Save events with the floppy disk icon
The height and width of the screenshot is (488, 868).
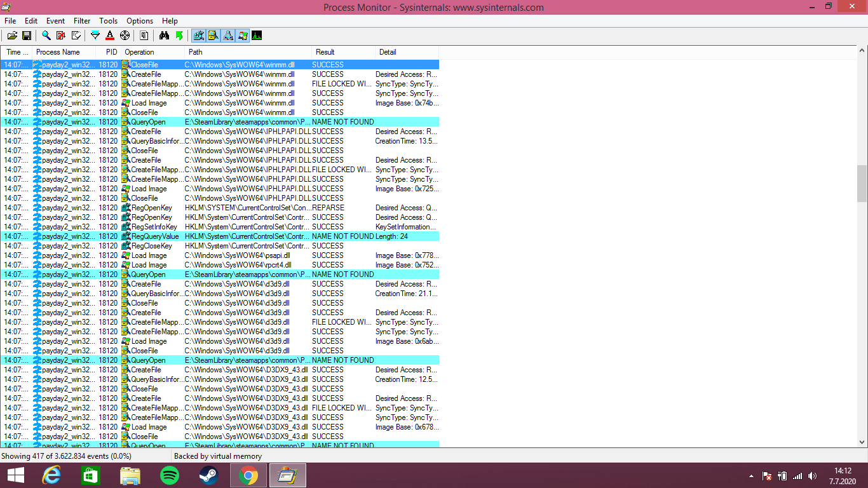[x=27, y=36]
